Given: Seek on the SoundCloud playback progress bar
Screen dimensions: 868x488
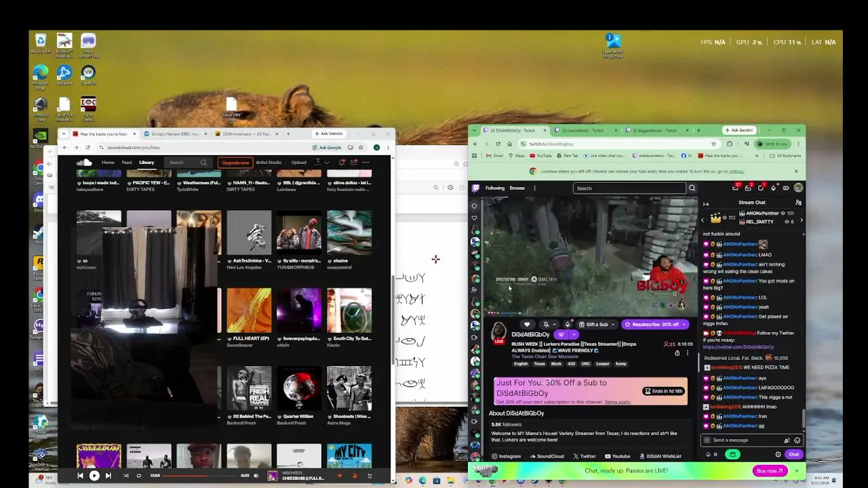Looking at the screenshot, I should 201,476.
